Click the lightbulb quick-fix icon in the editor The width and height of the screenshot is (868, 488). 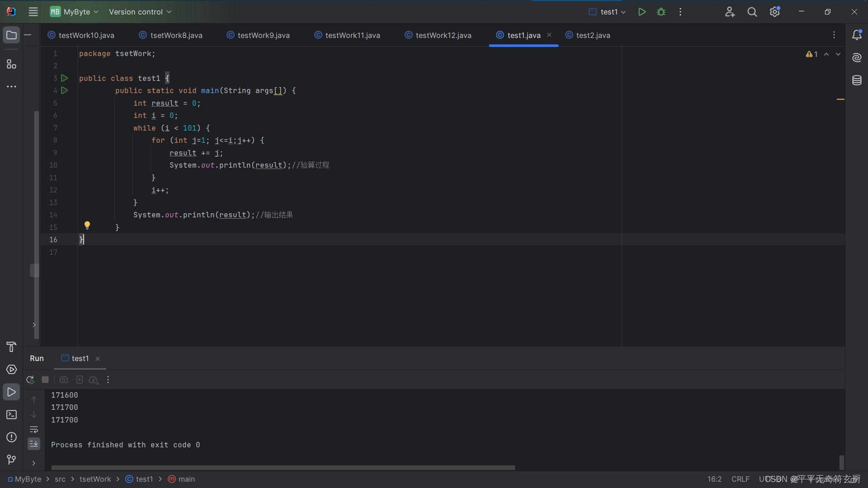[87, 225]
